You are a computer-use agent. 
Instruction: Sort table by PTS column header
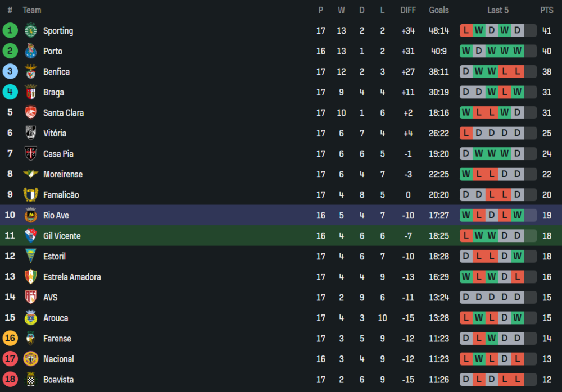click(546, 10)
